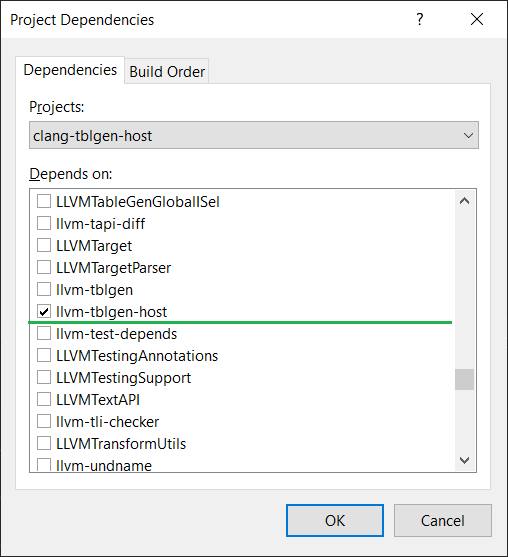Image resolution: width=508 pixels, height=557 pixels.
Task: Check the LLVMTestingAnnotations checkbox
Action: tap(44, 356)
